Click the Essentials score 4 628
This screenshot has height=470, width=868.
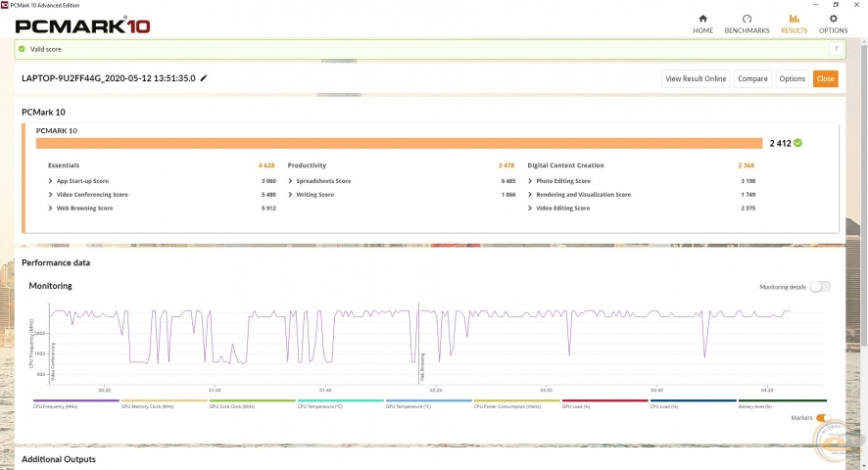[x=266, y=165]
